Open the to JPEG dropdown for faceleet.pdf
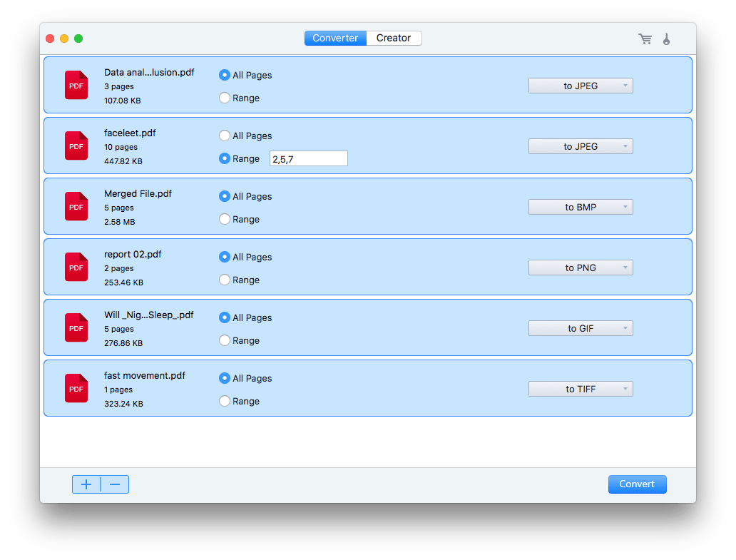Image resolution: width=736 pixels, height=560 pixels. pos(581,146)
